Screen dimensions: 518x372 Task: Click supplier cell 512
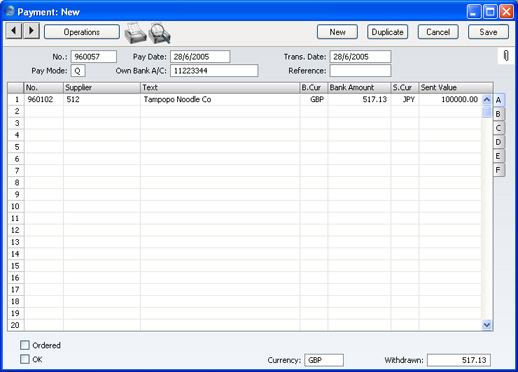pyautogui.click(x=102, y=99)
